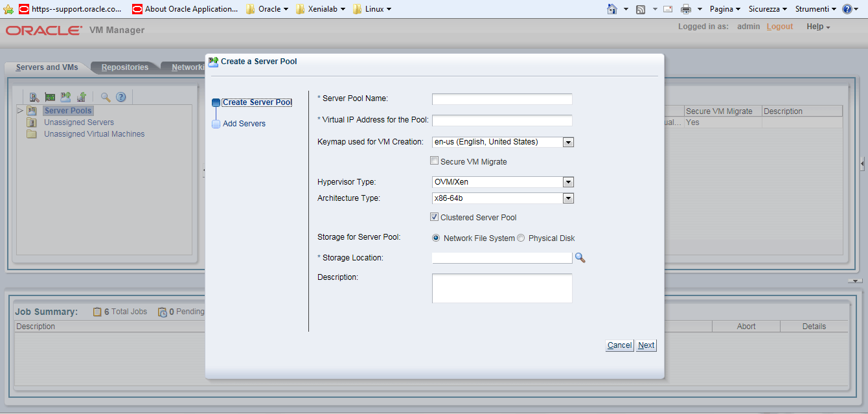Select Server Pools in the tree
This screenshot has height=414, width=868.
point(68,111)
